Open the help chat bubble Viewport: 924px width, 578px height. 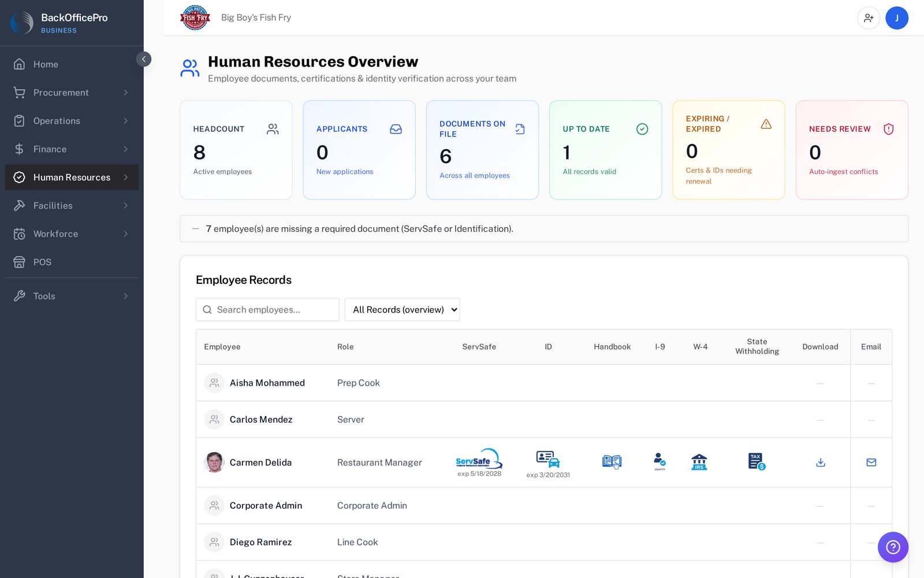click(x=893, y=547)
